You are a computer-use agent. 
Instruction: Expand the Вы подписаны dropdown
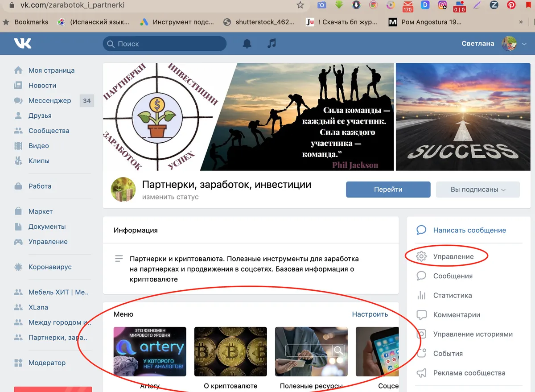[478, 190]
